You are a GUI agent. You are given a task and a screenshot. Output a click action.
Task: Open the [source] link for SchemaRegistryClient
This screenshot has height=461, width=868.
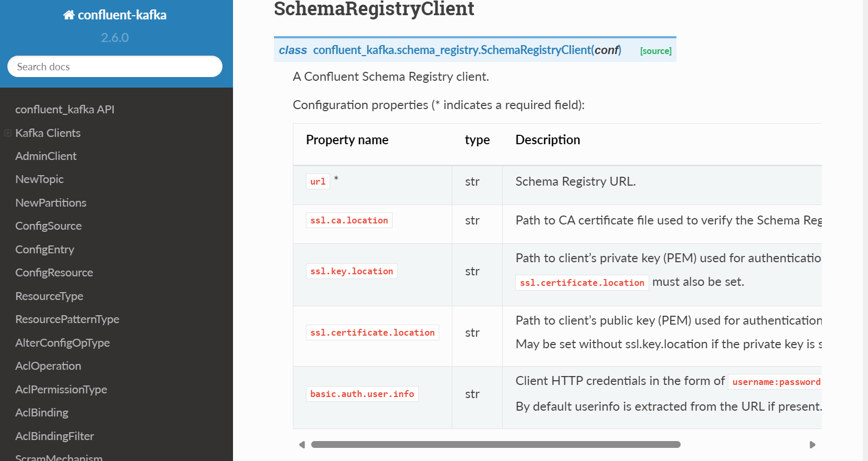(x=655, y=51)
